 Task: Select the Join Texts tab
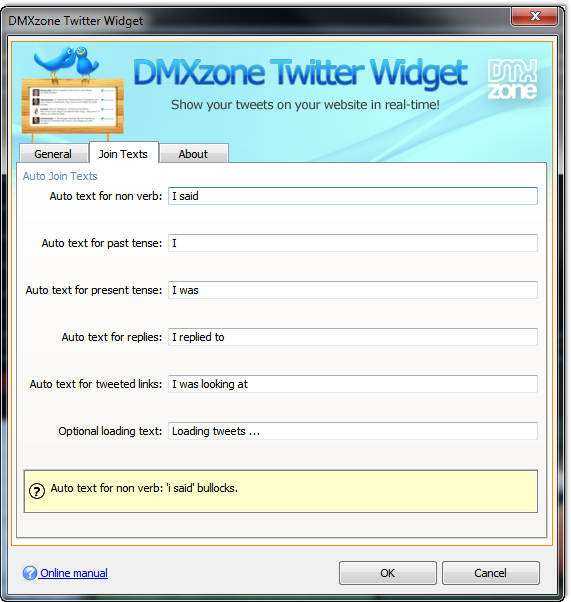[123, 153]
